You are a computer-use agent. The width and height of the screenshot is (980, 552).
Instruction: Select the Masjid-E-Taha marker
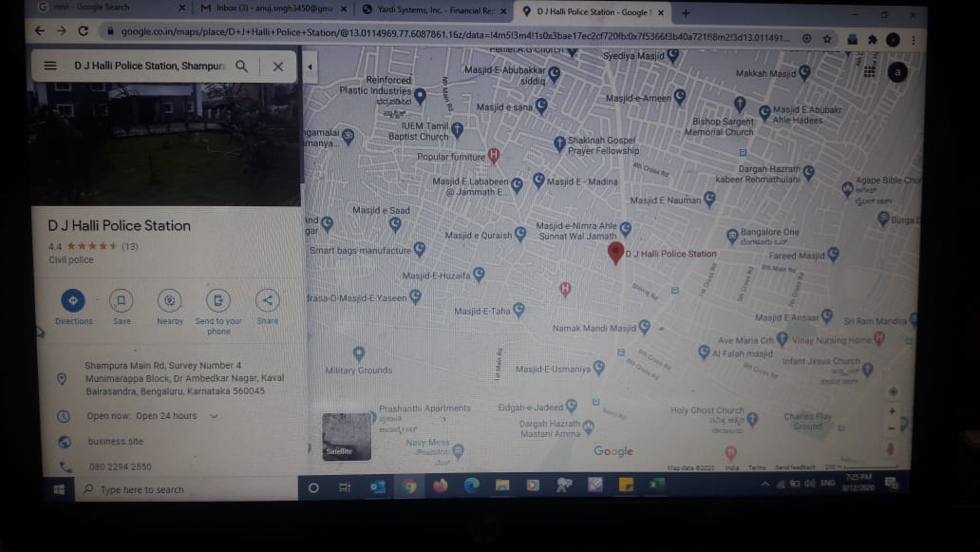tap(518, 310)
